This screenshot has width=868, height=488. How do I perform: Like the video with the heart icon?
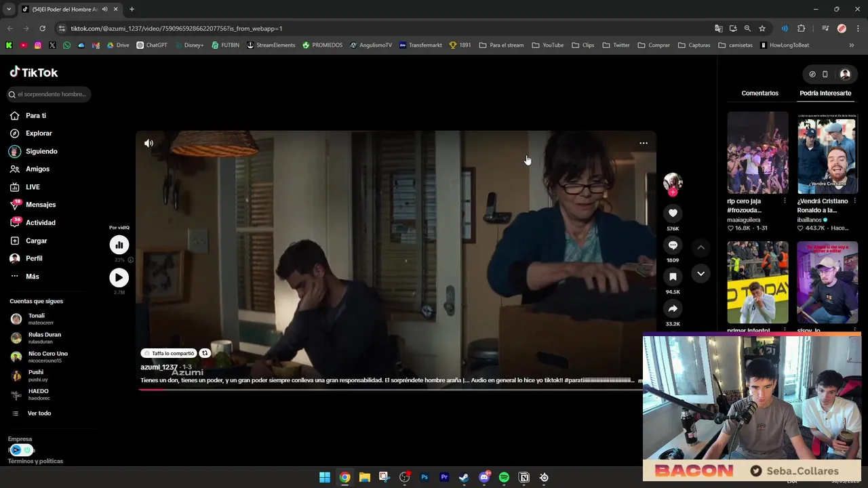673,213
